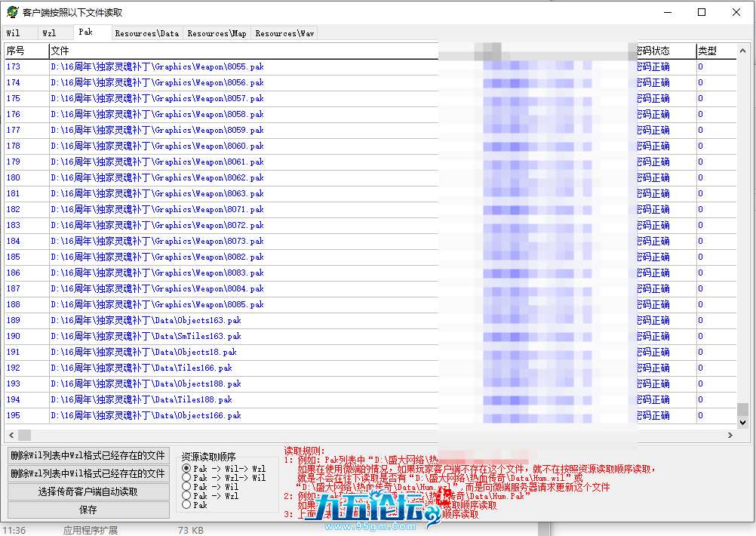Select row with Weapon\8061.pak
Image resolution: width=756 pixels, height=536 pixels.
point(370,162)
